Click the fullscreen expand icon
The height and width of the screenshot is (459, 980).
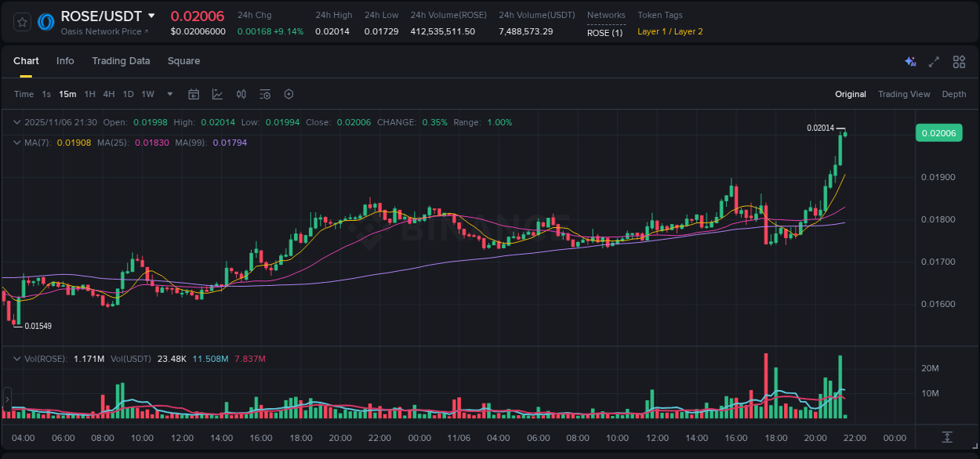click(x=935, y=61)
